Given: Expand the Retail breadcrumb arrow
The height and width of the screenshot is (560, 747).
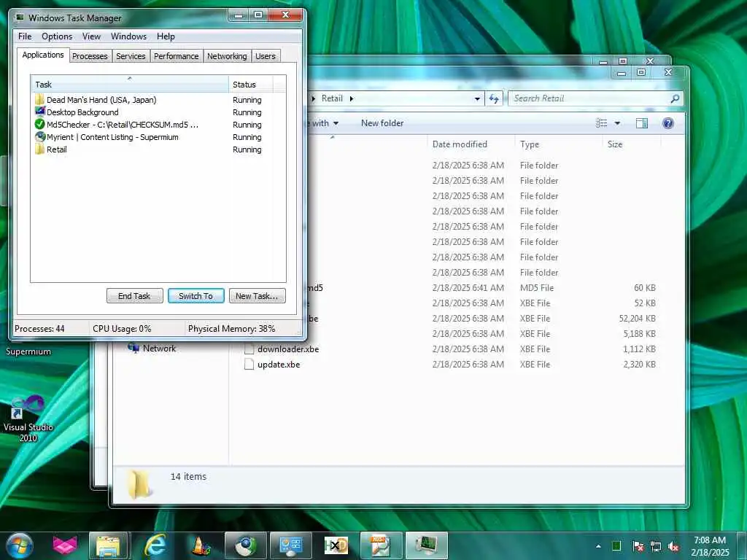Looking at the screenshot, I should tap(352, 98).
